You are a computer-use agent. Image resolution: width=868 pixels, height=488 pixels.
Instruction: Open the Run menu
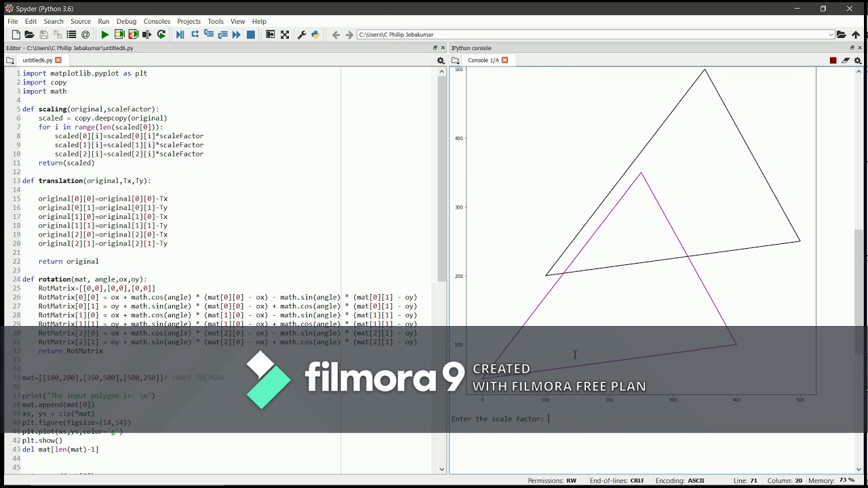pyautogui.click(x=104, y=21)
